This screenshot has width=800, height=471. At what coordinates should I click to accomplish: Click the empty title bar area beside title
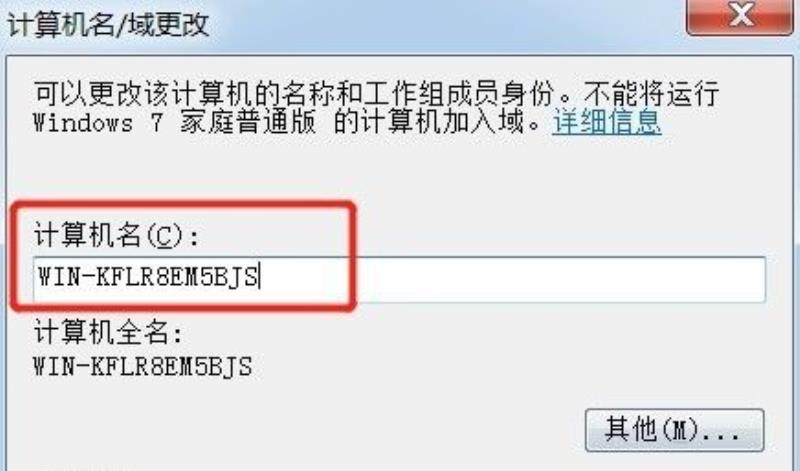(x=444, y=23)
